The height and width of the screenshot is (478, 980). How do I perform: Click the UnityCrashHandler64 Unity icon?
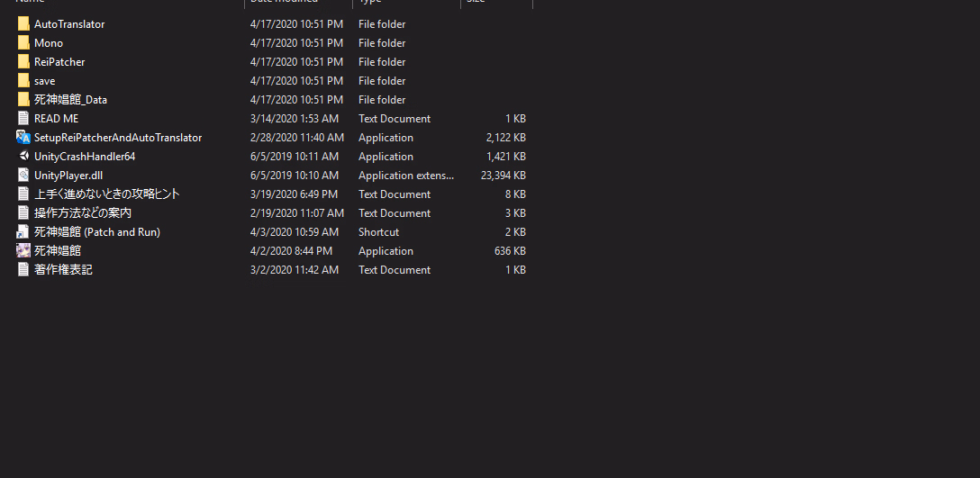tap(23, 157)
